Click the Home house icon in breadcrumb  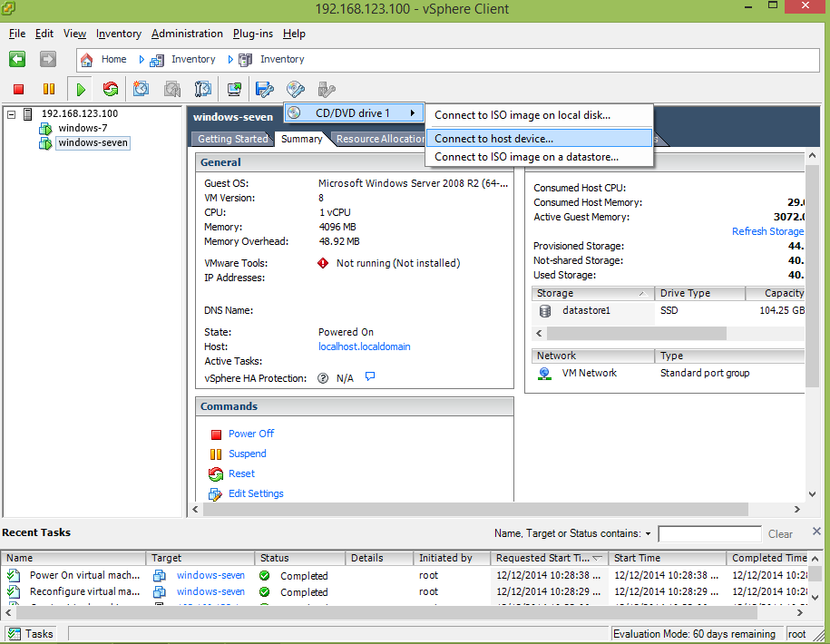[x=87, y=60]
